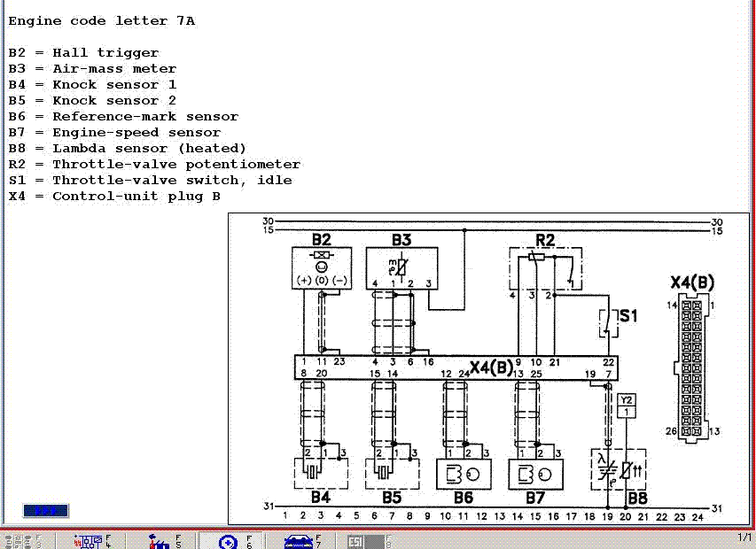Image resolution: width=756 pixels, height=549 pixels.
Task: Click the grayed ESI F8 icon
Action: pyautogui.click(x=356, y=540)
